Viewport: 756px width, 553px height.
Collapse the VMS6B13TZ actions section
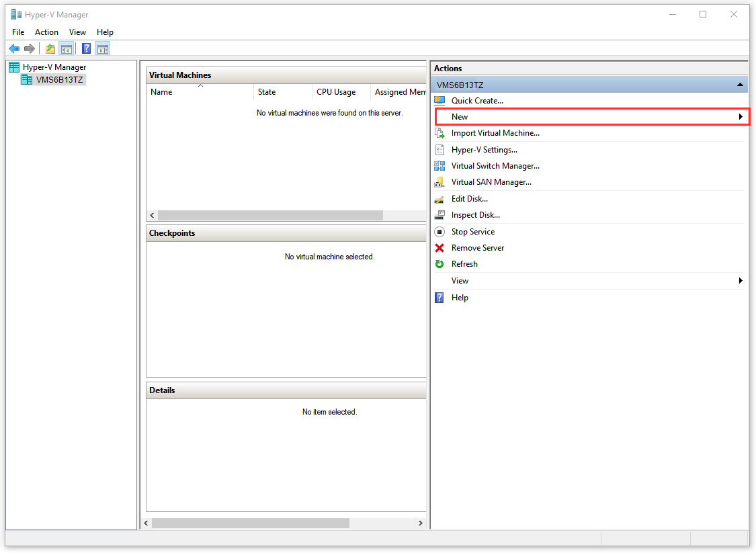(740, 85)
